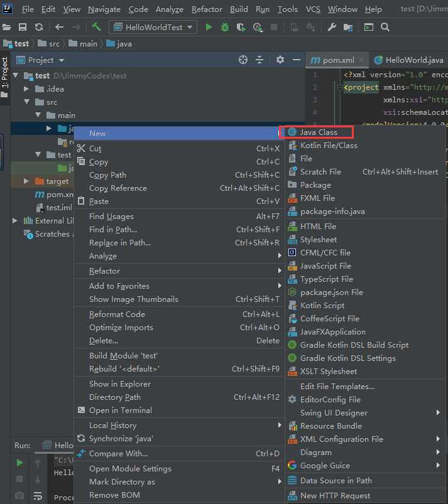Choose Show in Explorer

click(179, 384)
